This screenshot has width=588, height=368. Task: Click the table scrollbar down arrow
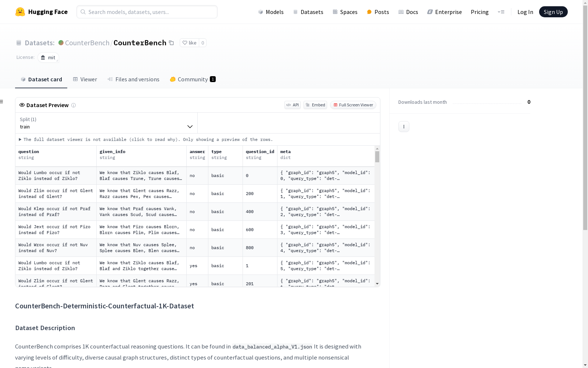coord(377,284)
